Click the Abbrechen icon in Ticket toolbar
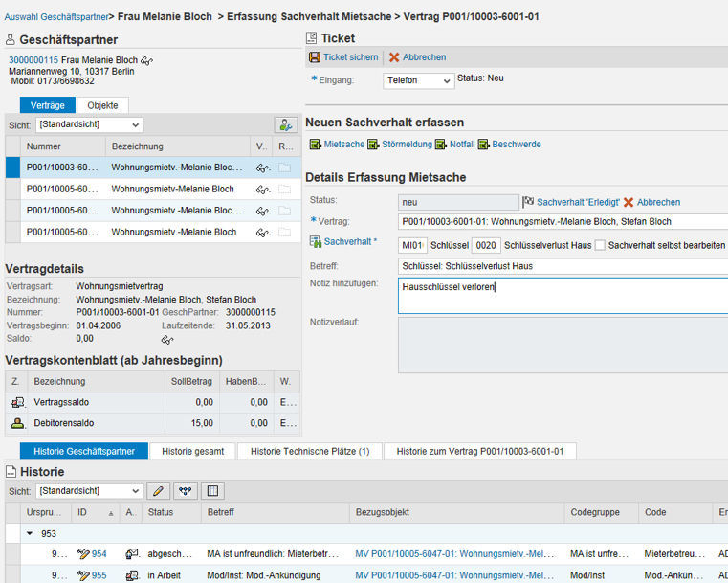 (394, 57)
